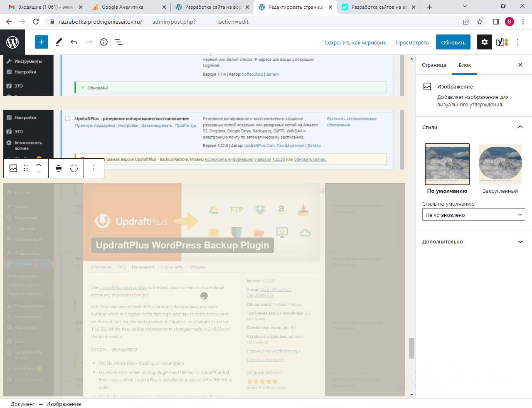Click the block alignment toolbar icon
Screen dimensions: 532x408
59,168
